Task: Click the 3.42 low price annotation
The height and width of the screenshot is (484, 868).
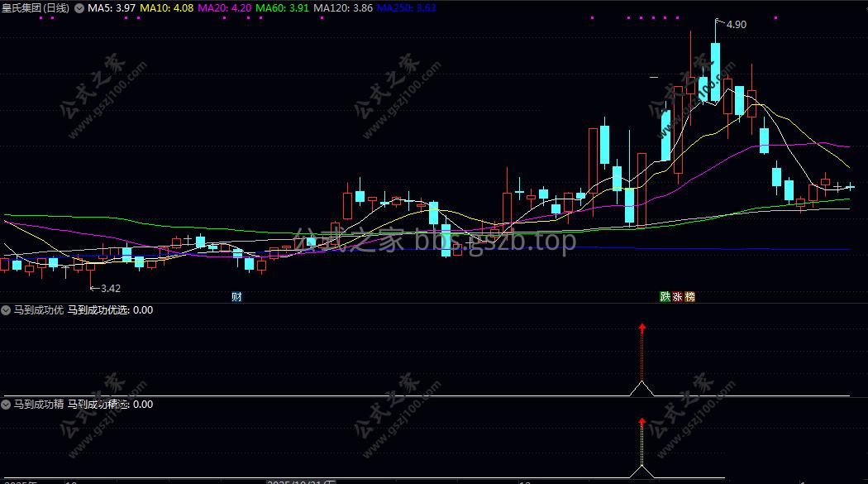Action: 110,289
